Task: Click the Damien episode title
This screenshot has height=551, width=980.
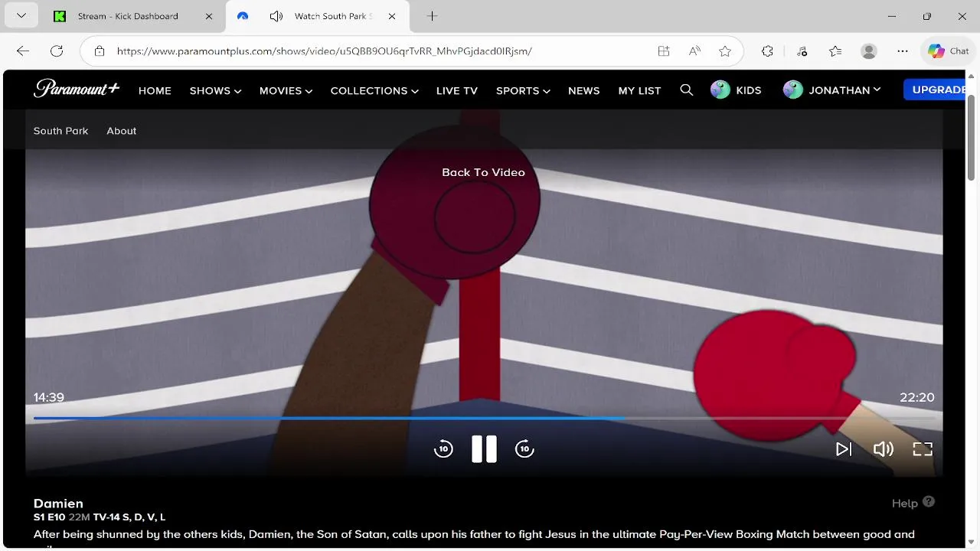Action: [58, 504]
